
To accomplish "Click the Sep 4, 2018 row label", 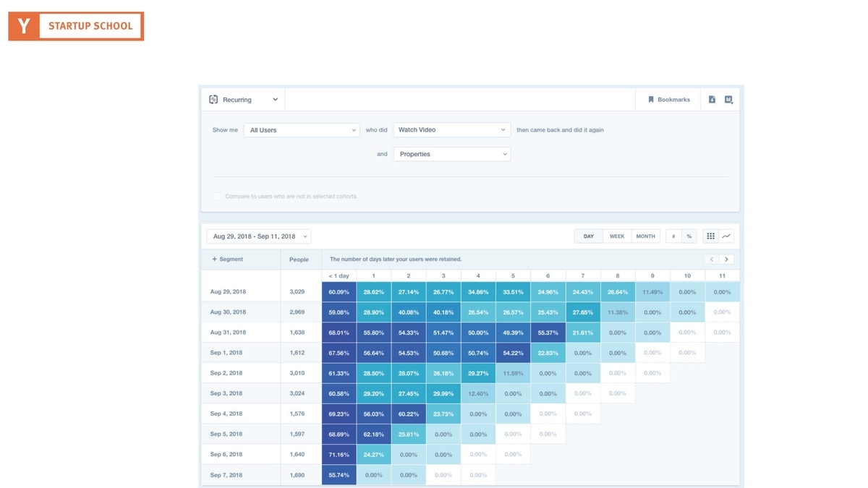I will coord(226,414).
